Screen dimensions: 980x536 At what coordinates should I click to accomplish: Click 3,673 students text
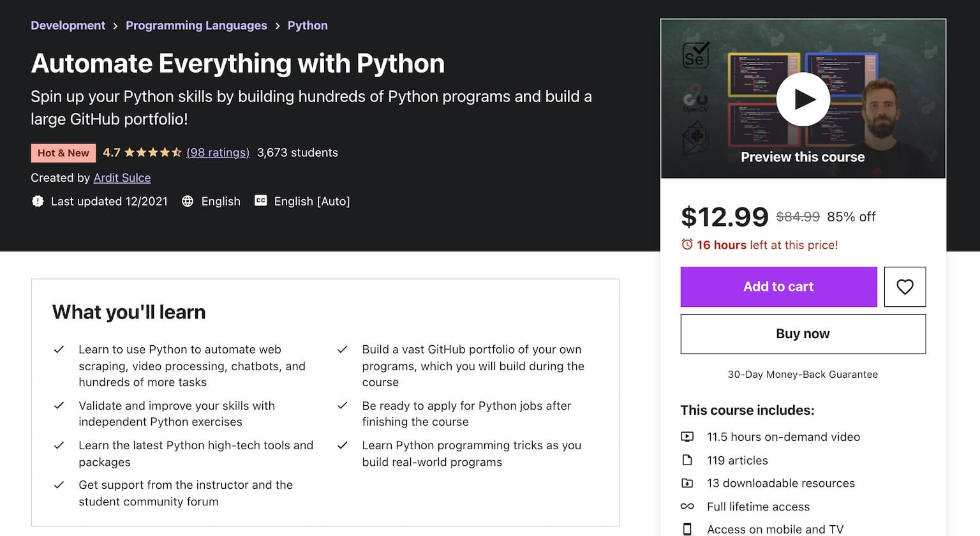[x=297, y=153]
